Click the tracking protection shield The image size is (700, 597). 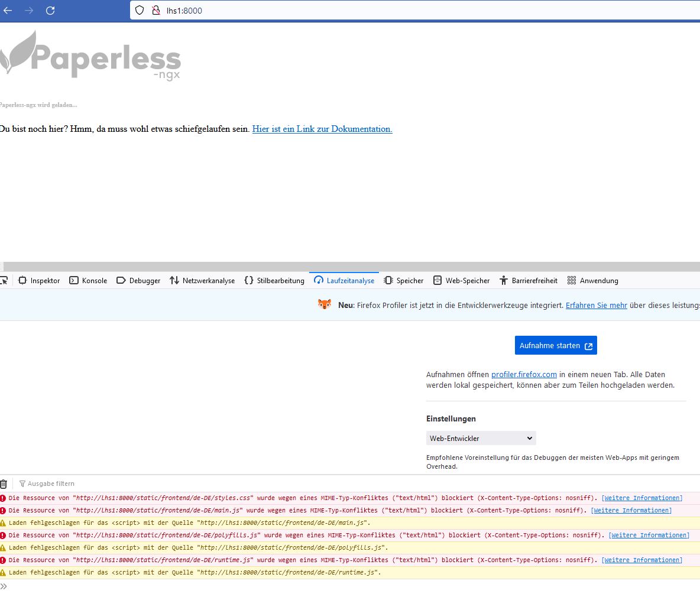click(140, 10)
